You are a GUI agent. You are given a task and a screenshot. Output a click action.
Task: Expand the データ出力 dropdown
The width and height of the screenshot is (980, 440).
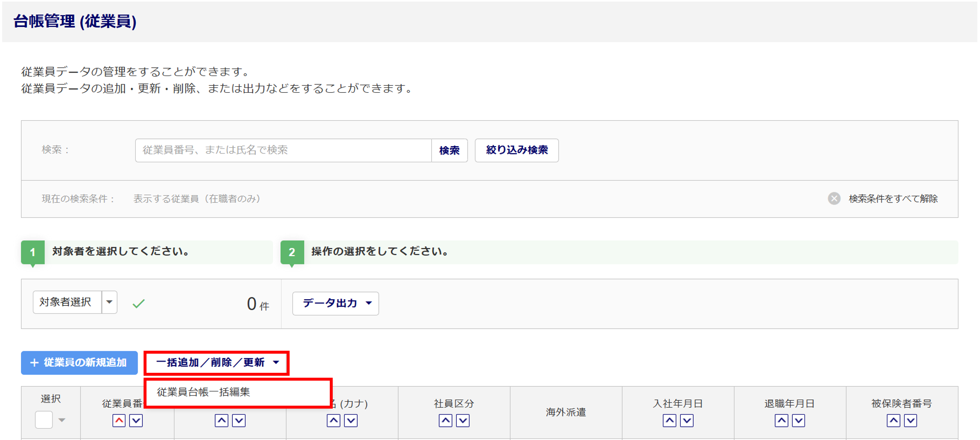[336, 304]
